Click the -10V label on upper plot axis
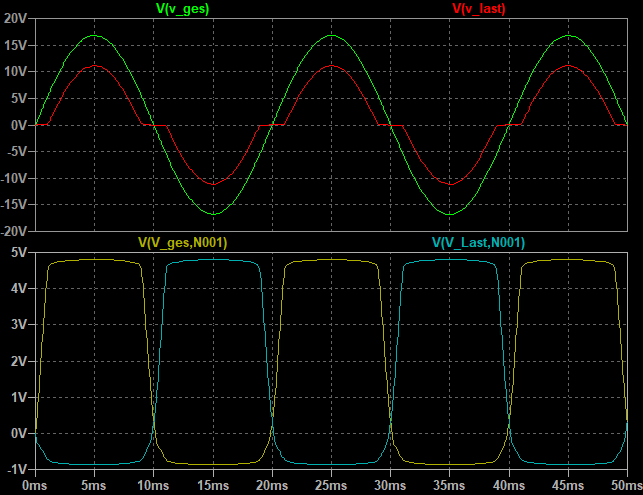The height and width of the screenshot is (495, 643). (14, 178)
